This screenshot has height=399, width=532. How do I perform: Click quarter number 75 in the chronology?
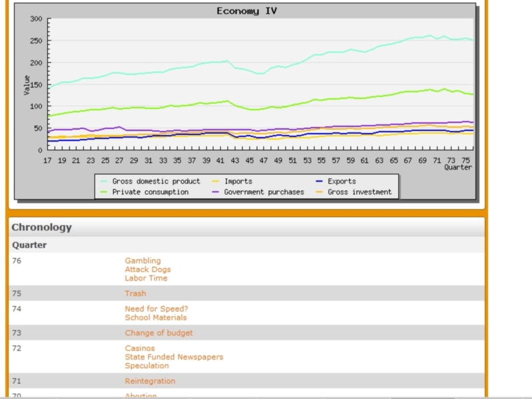17,293
